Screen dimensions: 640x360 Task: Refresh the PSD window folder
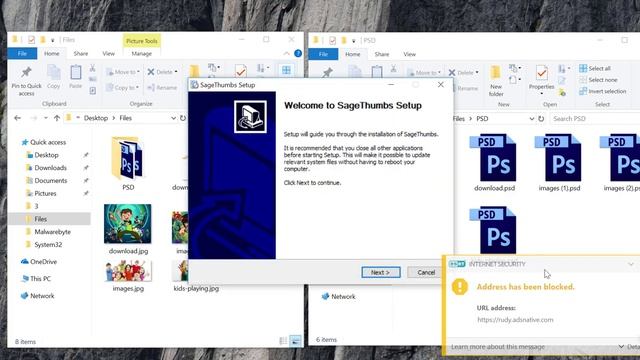541,118
